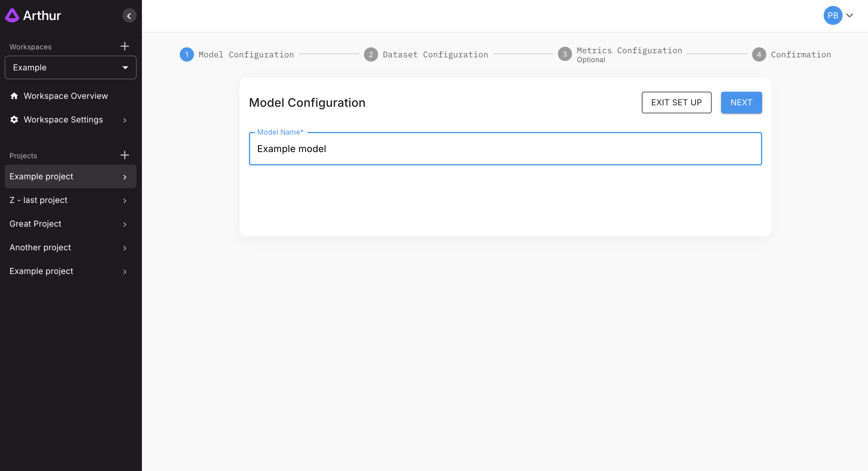Add a new project with the plus icon
The image size is (868, 471).
(x=125, y=155)
